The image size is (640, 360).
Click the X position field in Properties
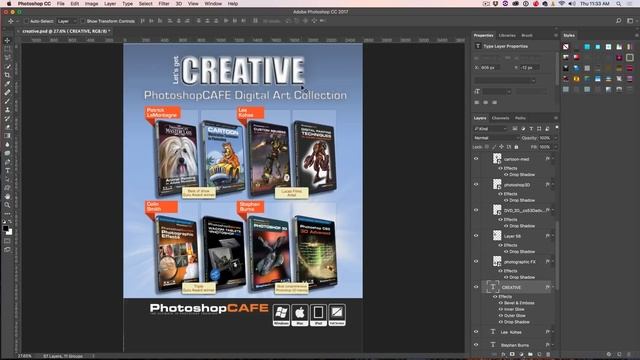coord(491,67)
